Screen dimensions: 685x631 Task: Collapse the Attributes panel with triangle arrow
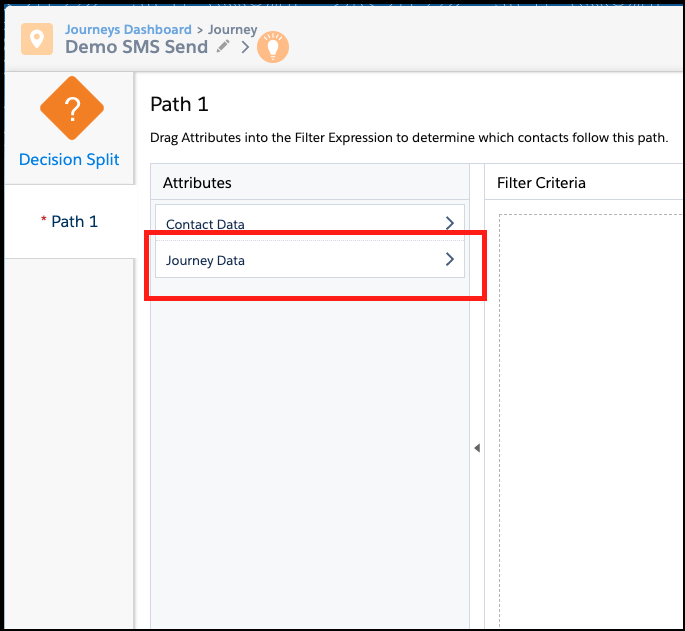(x=477, y=448)
